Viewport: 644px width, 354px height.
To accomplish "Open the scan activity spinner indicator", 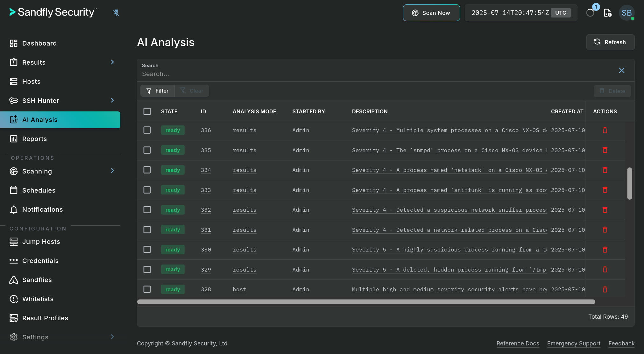I will 590,13.
